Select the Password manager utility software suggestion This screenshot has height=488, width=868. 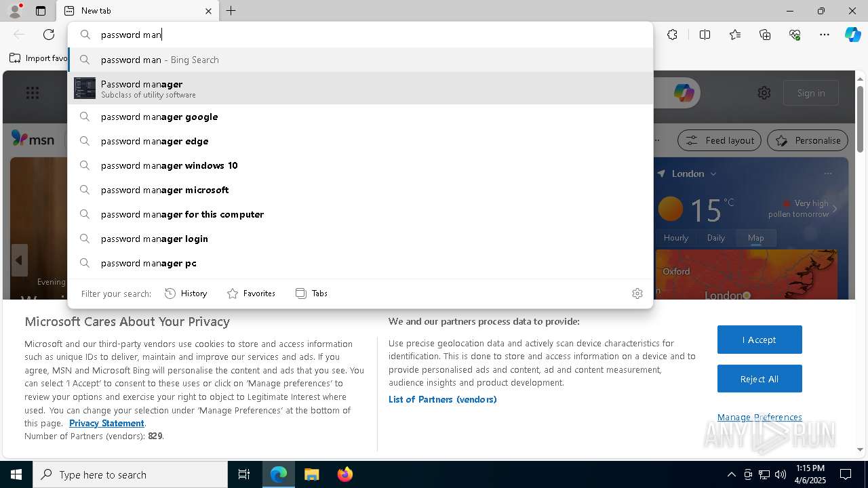point(360,88)
